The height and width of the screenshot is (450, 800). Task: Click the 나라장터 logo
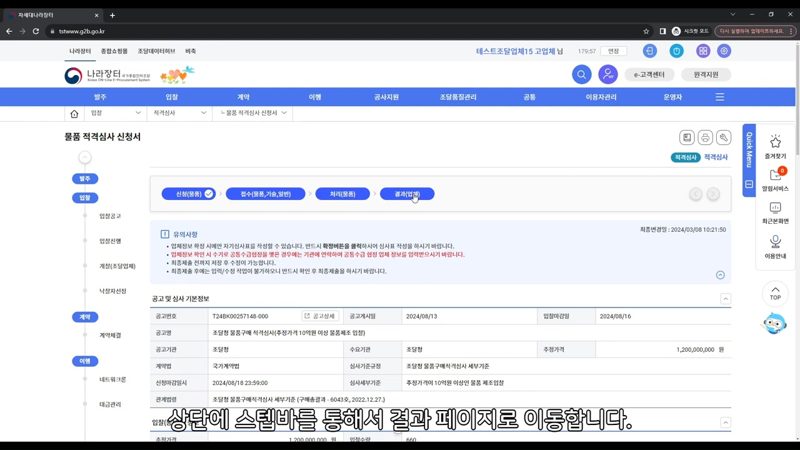click(107, 76)
